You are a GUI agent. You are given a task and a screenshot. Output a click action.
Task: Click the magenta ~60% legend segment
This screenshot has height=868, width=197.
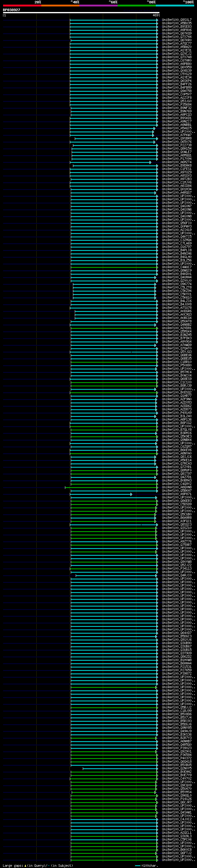coord(99,6)
